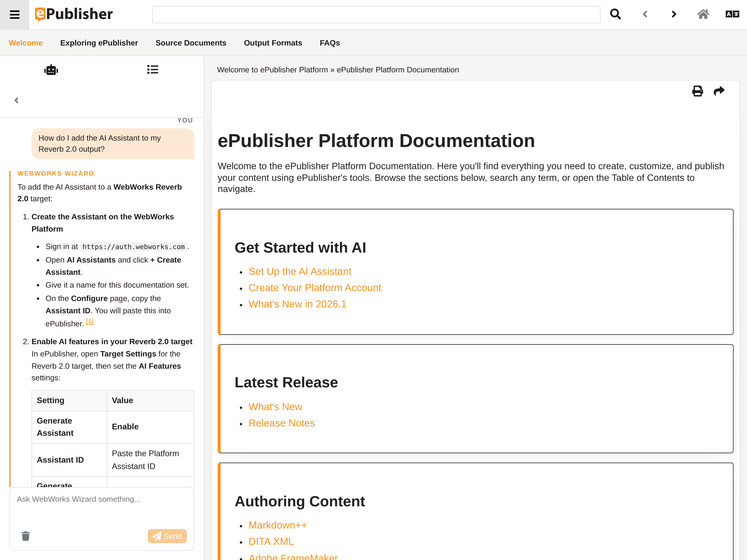This screenshot has height=560, width=747.
Task: Click the https://auth.webworks.com code text
Action: (x=133, y=247)
